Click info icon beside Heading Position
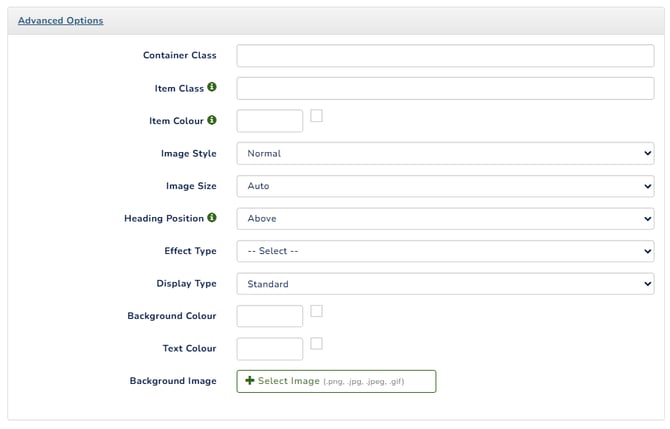The height and width of the screenshot is (429, 670). click(x=212, y=218)
